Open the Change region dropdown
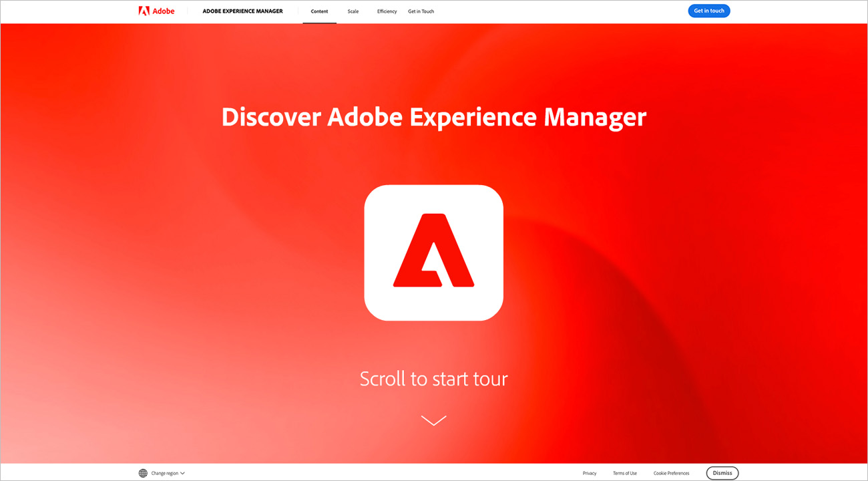The image size is (868, 481). [164, 473]
